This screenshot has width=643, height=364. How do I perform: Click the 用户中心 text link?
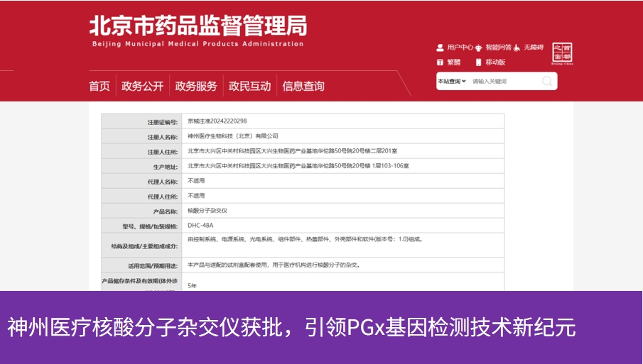(x=460, y=48)
